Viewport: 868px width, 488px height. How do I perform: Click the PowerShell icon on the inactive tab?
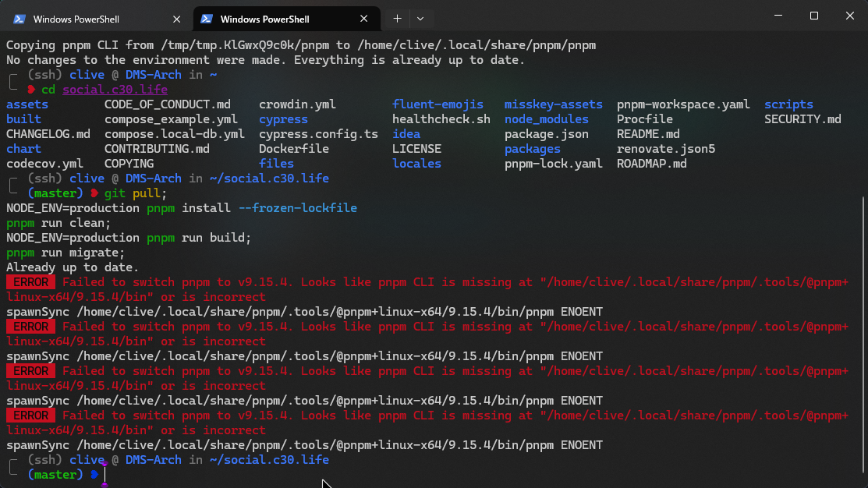(x=19, y=19)
